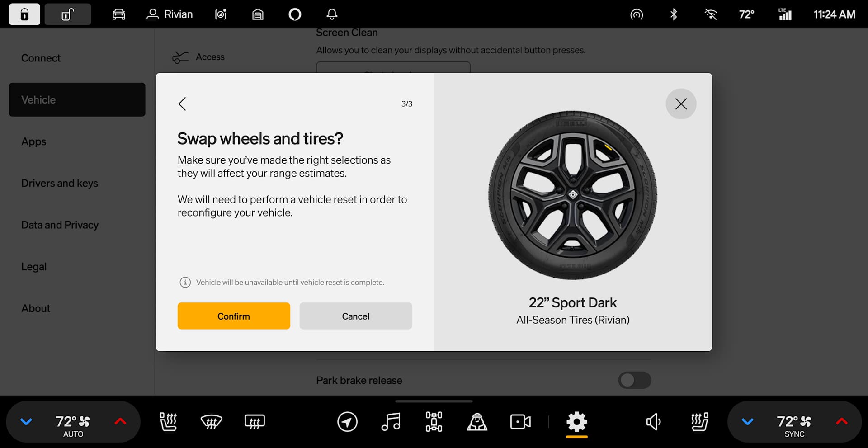Select Connect in settings sidebar
The height and width of the screenshot is (448, 868).
(41, 58)
